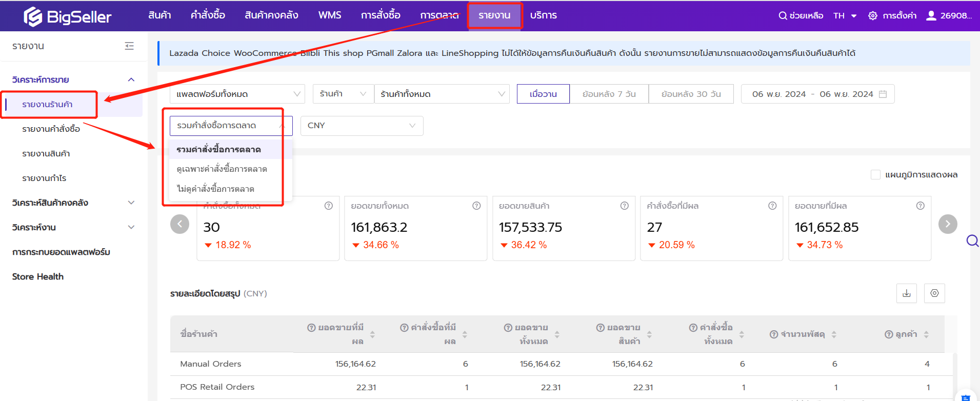This screenshot has width=980, height=401.
Task: Sort table by ลูกค้า column
Action: pyautogui.click(x=926, y=334)
